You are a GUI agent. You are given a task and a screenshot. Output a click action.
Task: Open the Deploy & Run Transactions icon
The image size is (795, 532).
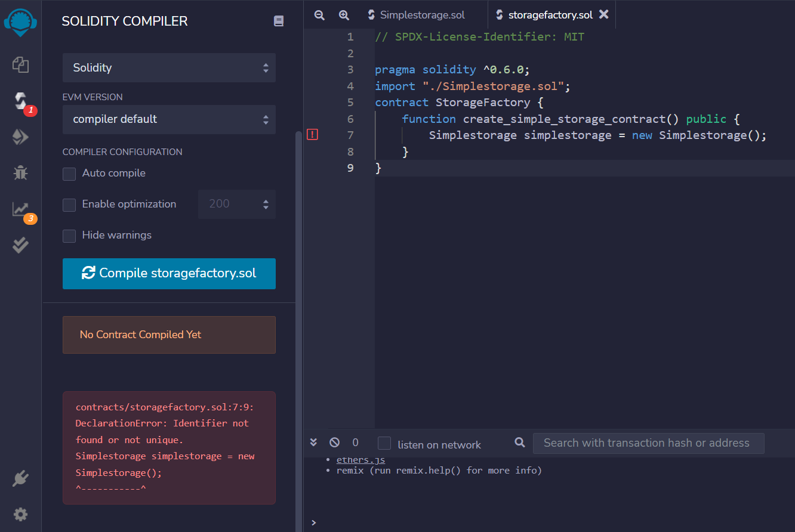click(x=20, y=138)
